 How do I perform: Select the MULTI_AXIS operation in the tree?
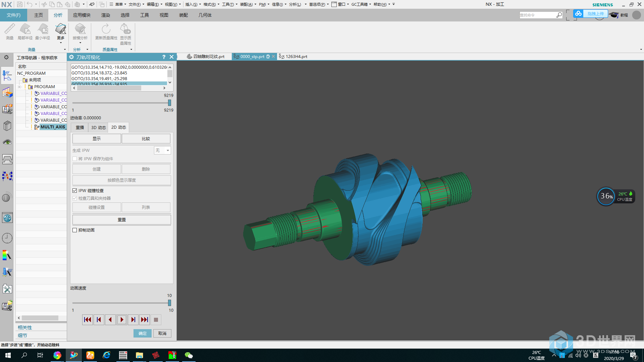point(53,127)
